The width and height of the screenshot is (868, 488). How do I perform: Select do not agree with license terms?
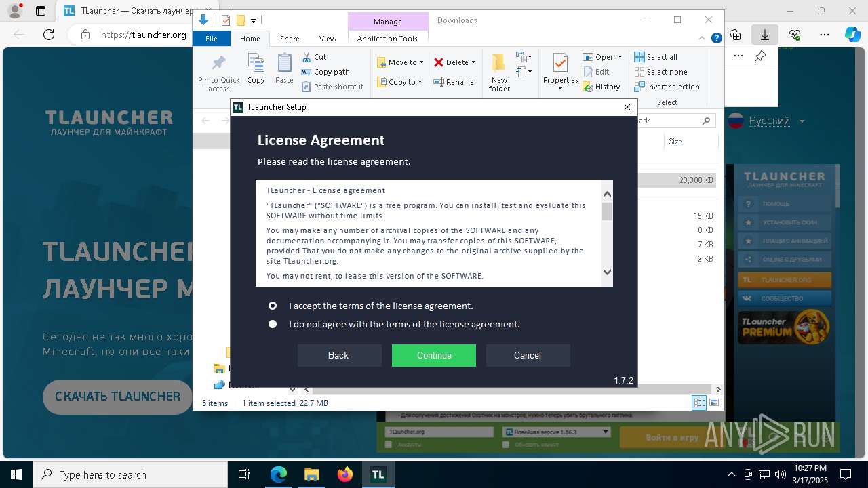[273, 324]
